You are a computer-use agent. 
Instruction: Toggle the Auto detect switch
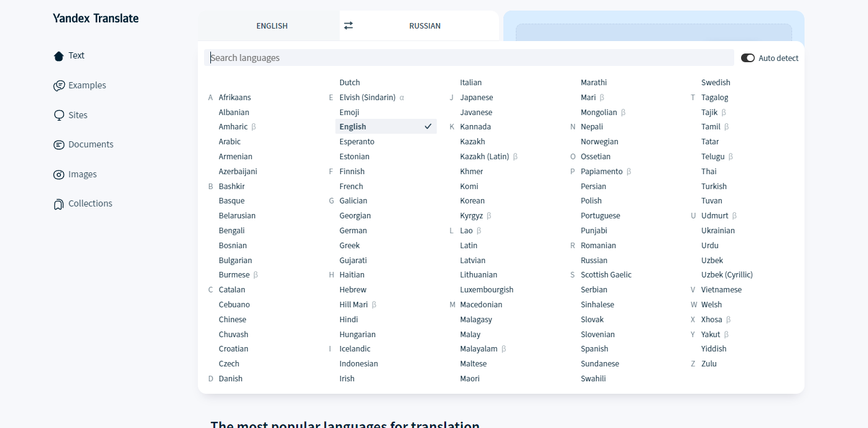(x=747, y=58)
